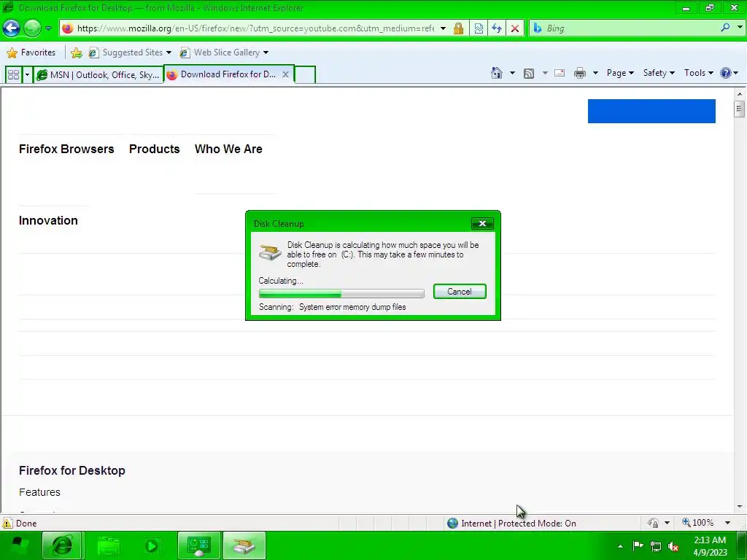Refresh the page with refresh icon
Viewport: 747px width, 560px height.
pyautogui.click(x=496, y=28)
